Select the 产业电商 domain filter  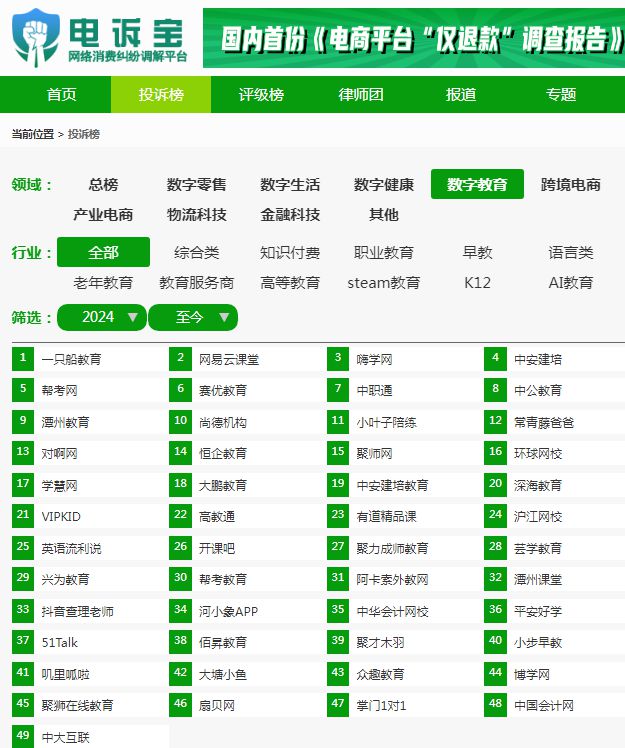coord(103,214)
